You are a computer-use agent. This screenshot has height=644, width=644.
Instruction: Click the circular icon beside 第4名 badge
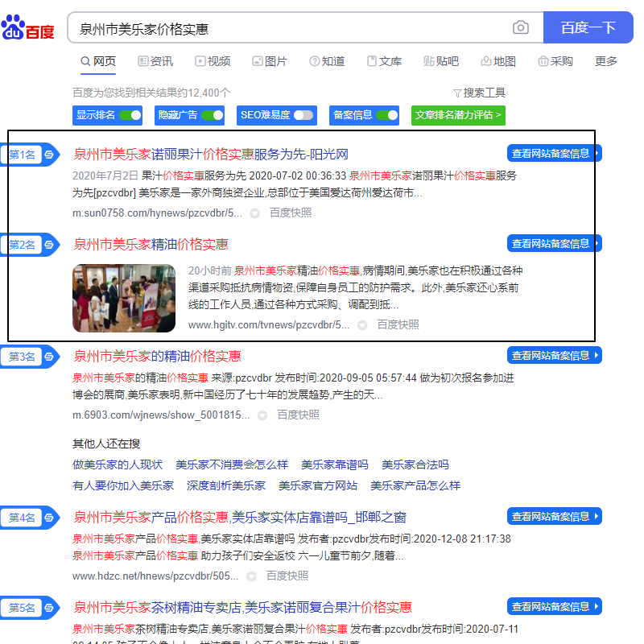click(49, 518)
